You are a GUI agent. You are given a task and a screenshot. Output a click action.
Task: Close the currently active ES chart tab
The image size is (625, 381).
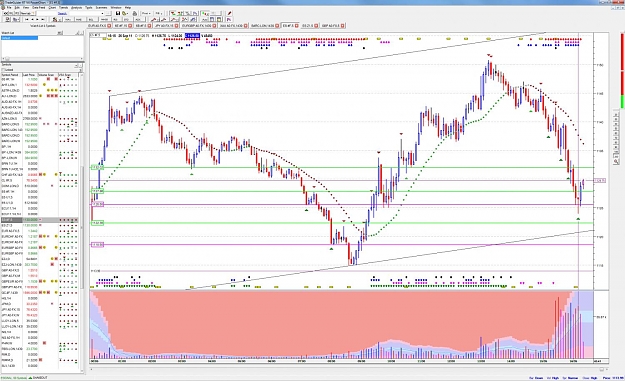pyautogui.click(x=296, y=26)
